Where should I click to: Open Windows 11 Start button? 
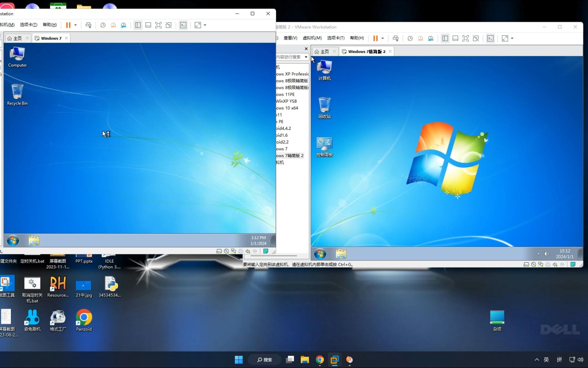coord(239,359)
